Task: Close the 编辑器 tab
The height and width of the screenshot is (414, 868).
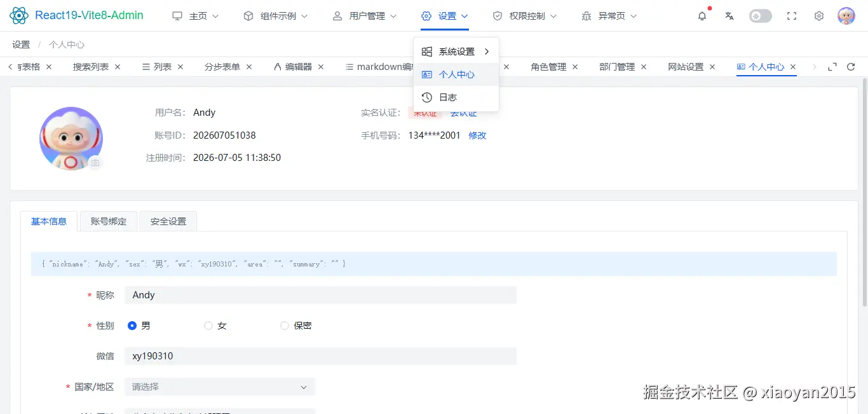Action: [321, 67]
